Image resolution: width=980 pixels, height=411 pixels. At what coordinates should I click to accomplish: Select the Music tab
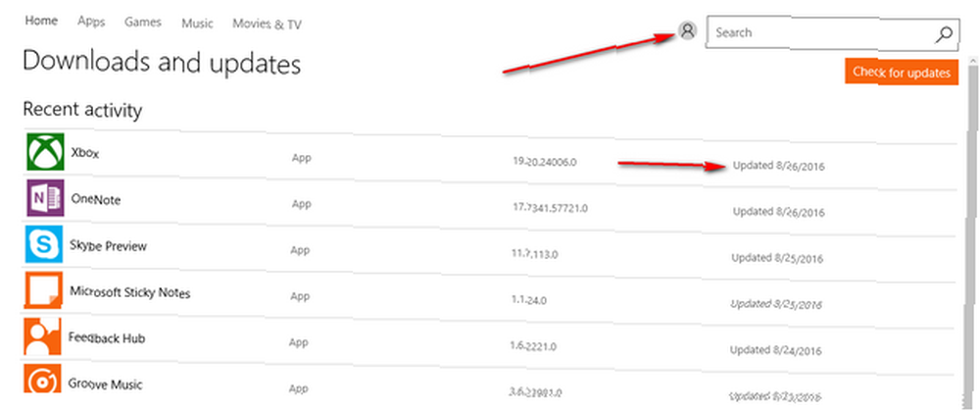[x=198, y=22]
